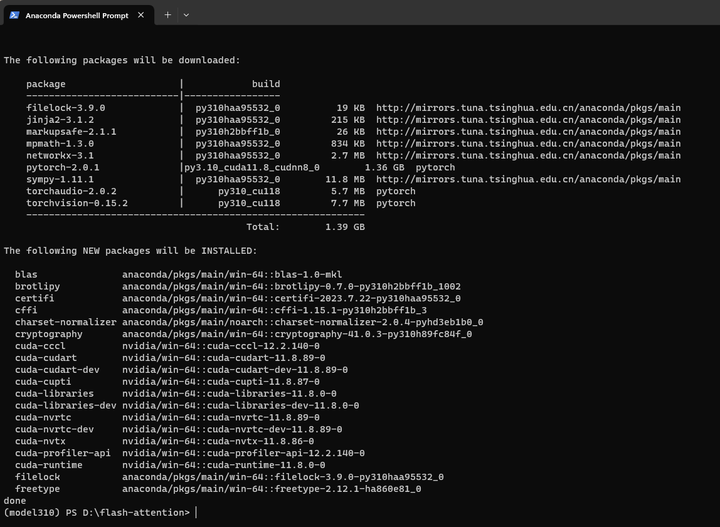Click the mpmath-1.3.0 mirror URL

point(528,144)
